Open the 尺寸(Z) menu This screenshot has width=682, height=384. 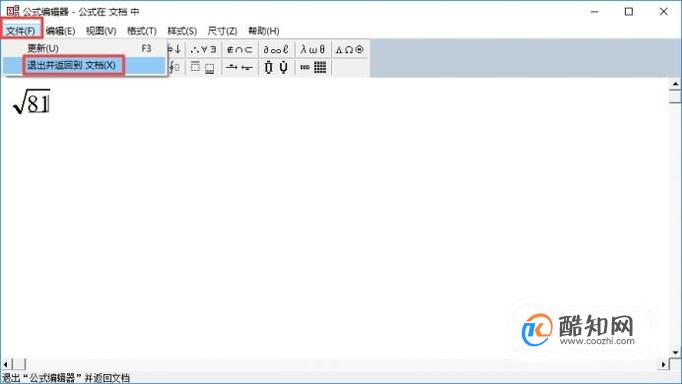222,31
